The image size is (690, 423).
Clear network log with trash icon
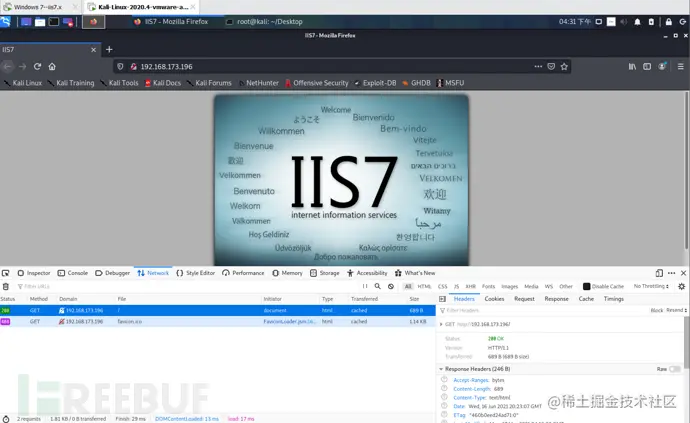tap(6, 287)
